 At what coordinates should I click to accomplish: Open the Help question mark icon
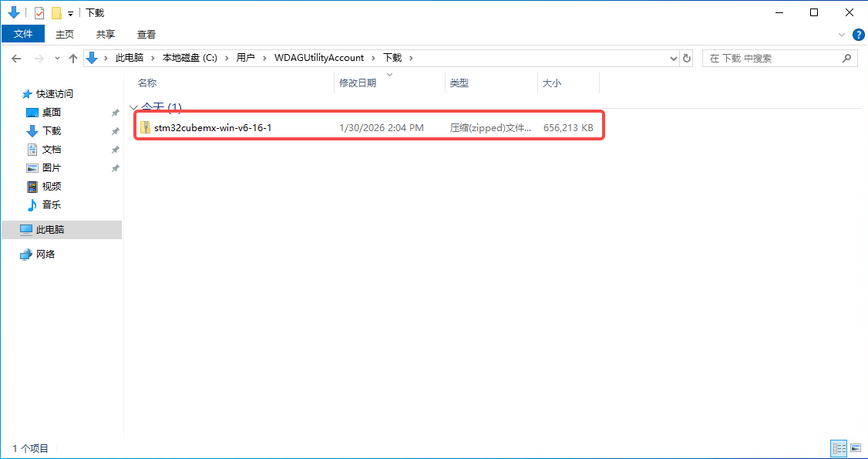coord(858,35)
